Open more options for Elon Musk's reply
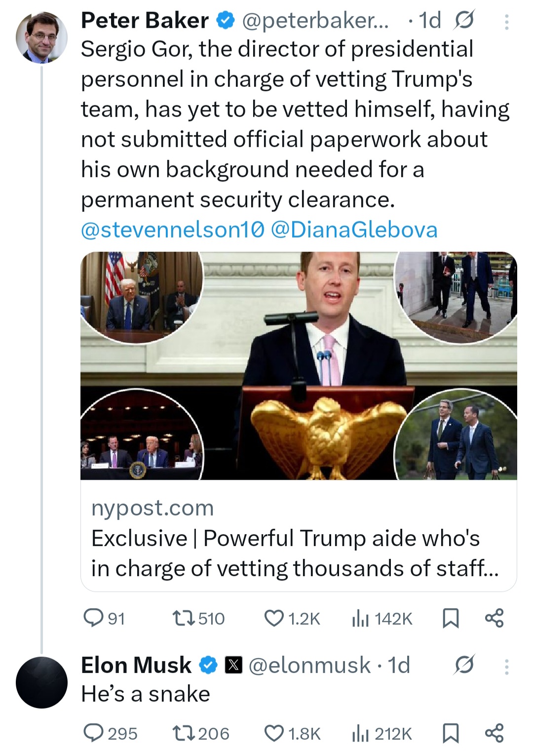This screenshot has width=533, height=756. (506, 667)
